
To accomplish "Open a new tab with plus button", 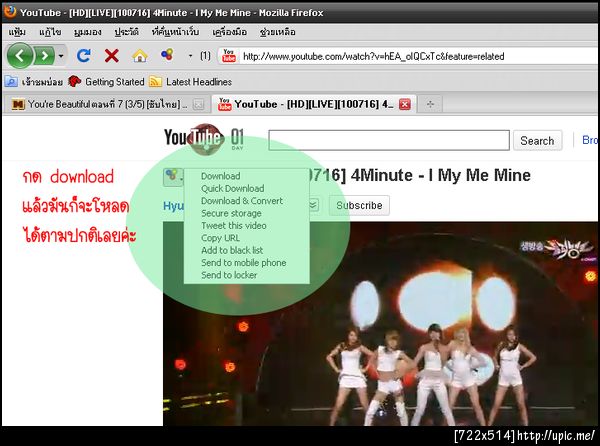I will coord(430,104).
